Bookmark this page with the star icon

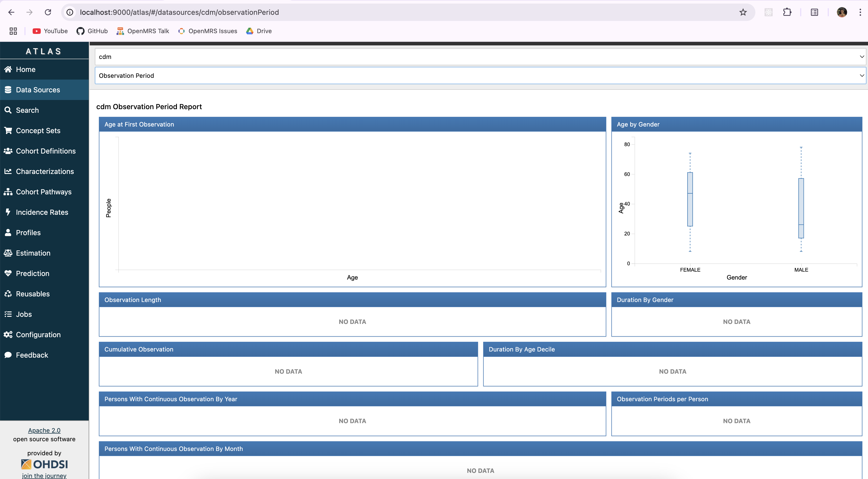point(743,12)
